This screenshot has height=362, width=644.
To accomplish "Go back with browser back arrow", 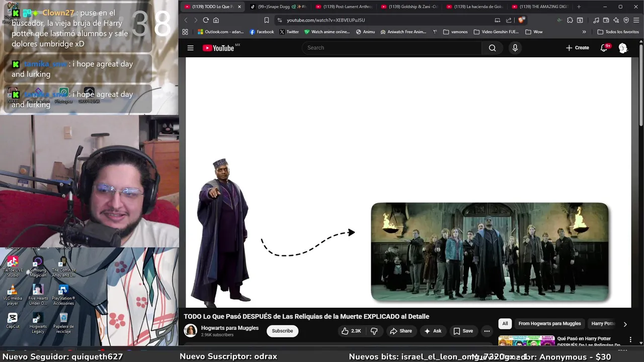I will pos(186,20).
